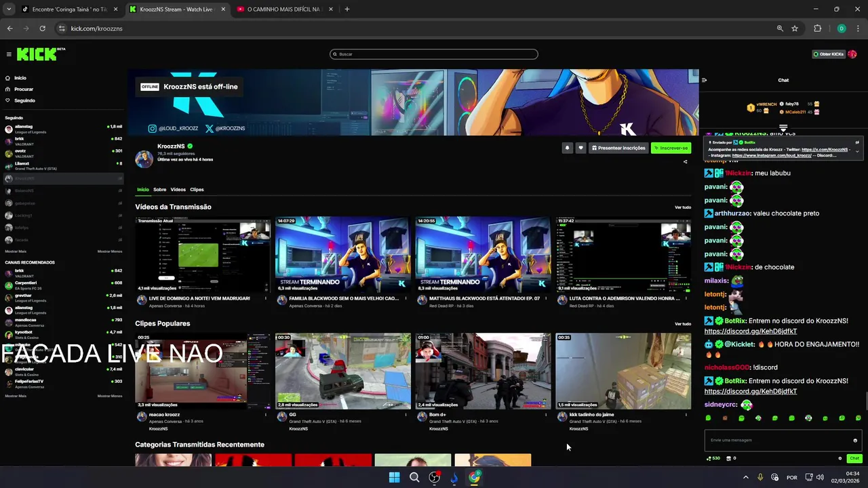Click Presentear inscrições button

[618, 148]
